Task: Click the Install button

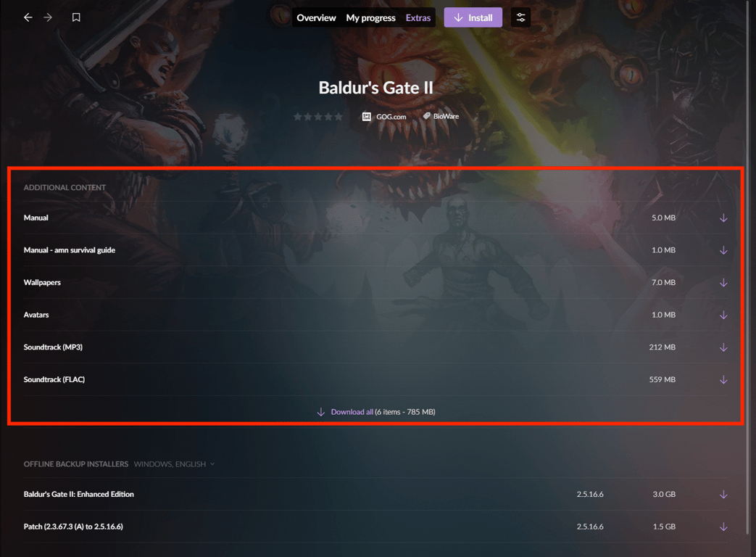Action: click(x=473, y=17)
